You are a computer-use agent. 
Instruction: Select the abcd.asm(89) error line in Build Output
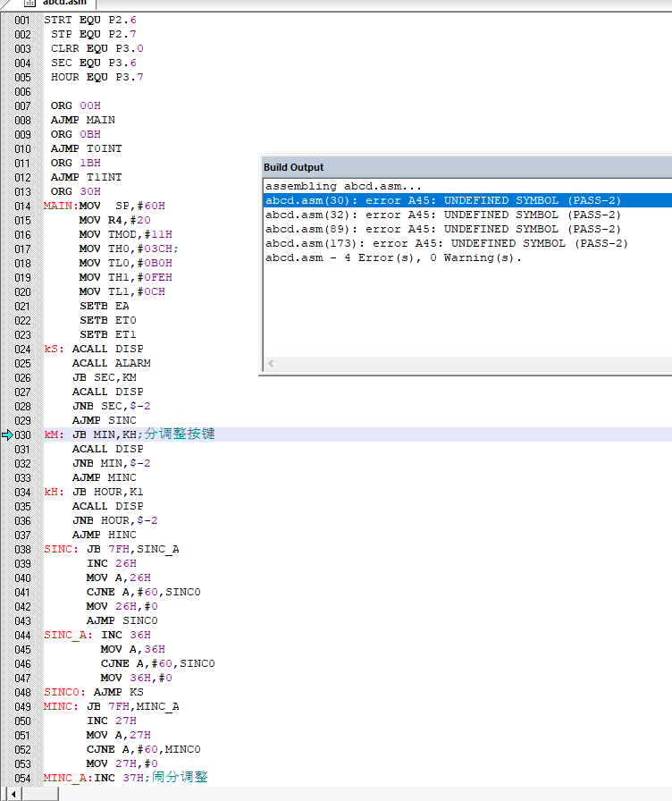pyautogui.click(x=442, y=229)
